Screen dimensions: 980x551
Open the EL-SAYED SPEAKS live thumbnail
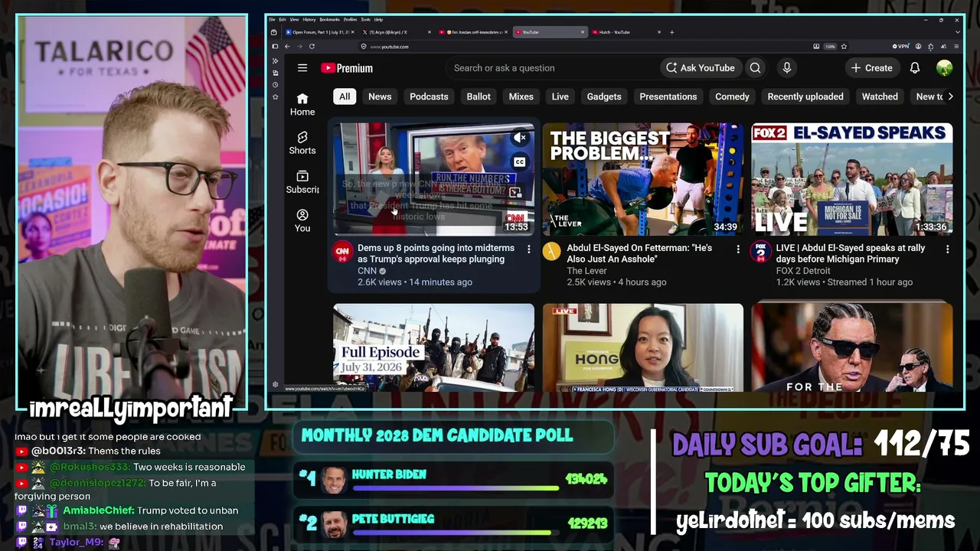[852, 179]
